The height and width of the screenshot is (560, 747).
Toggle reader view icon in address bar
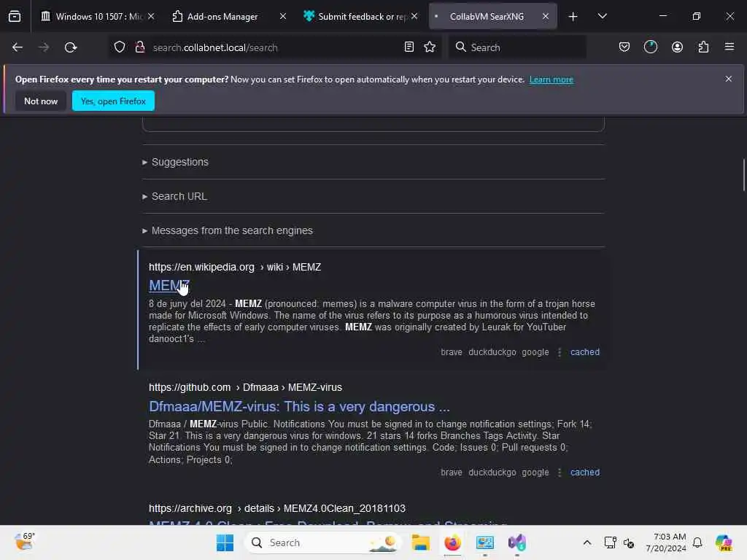tap(409, 47)
